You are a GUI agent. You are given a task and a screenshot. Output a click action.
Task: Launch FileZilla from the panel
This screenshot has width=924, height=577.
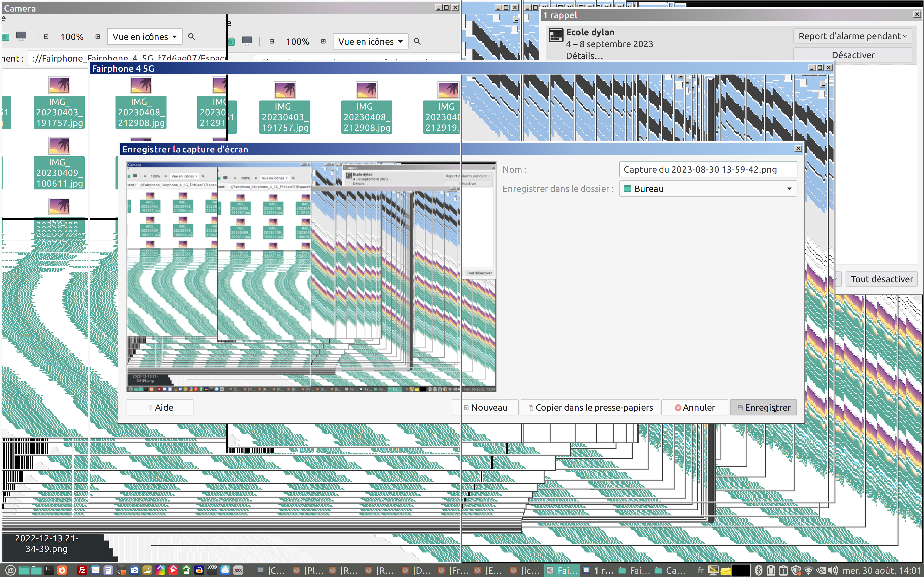[x=82, y=570]
